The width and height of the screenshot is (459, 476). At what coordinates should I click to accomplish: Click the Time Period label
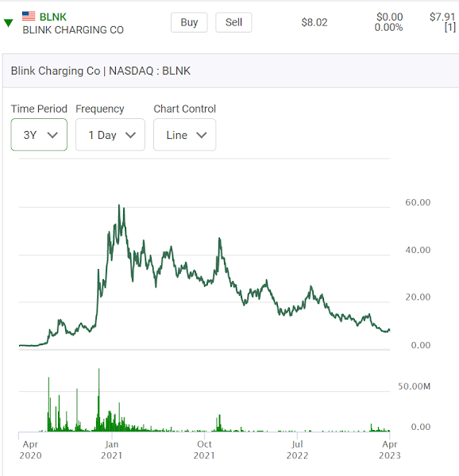coord(39,109)
